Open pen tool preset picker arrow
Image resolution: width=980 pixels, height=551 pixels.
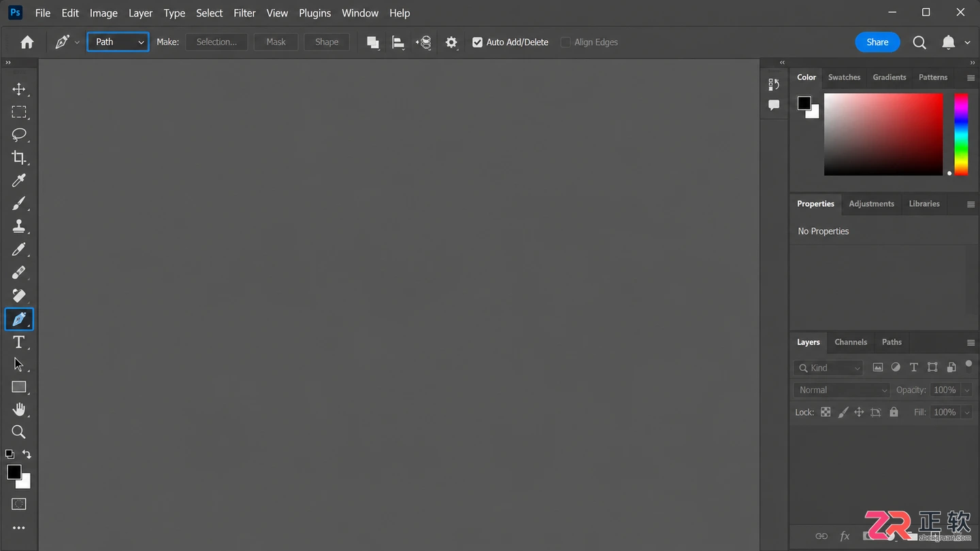coord(77,42)
